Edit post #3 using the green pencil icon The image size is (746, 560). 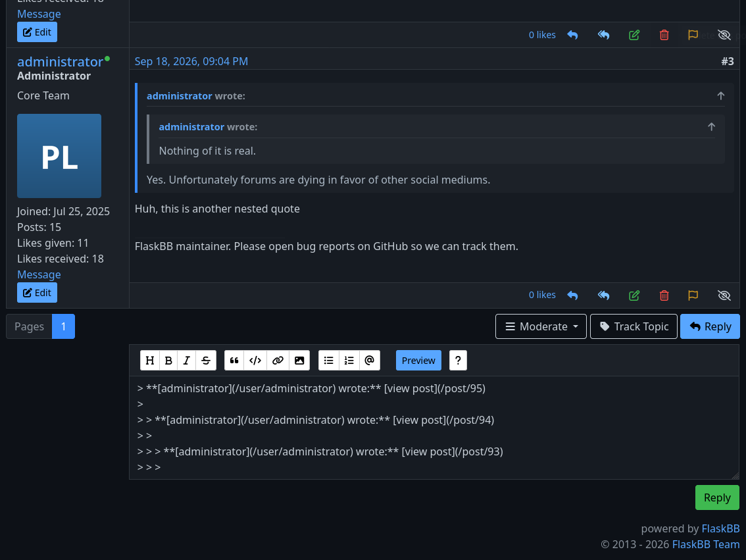pyautogui.click(x=634, y=295)
